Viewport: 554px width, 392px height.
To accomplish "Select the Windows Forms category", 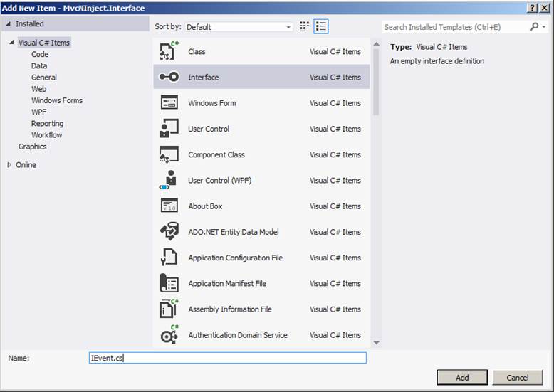I will tap(56, 100).
